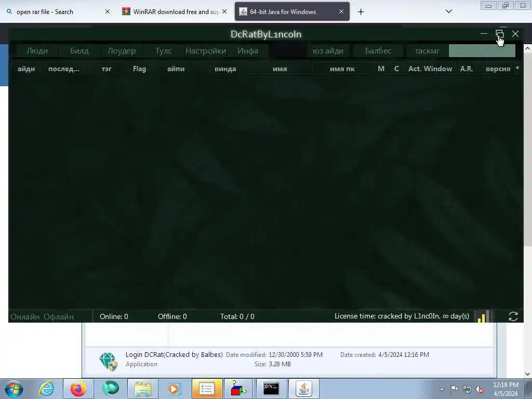This screenshot has width=532, height=399.
Task: Open the Лоудер tab
Action: 122,51
